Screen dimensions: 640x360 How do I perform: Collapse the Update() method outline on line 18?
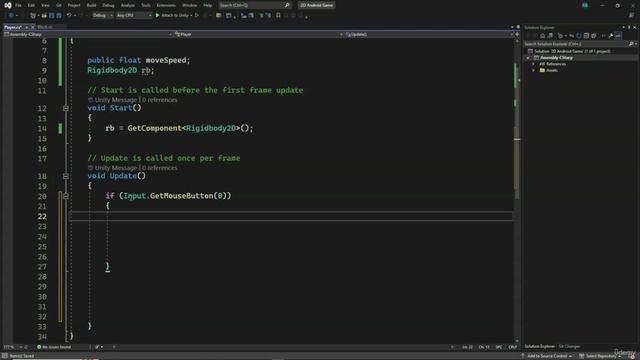pos(66,176)
